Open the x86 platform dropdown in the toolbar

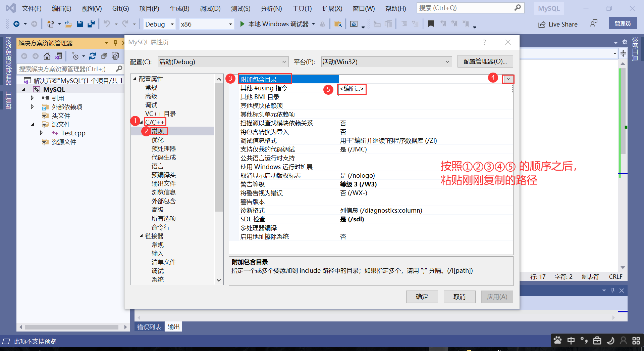point(206,24)
